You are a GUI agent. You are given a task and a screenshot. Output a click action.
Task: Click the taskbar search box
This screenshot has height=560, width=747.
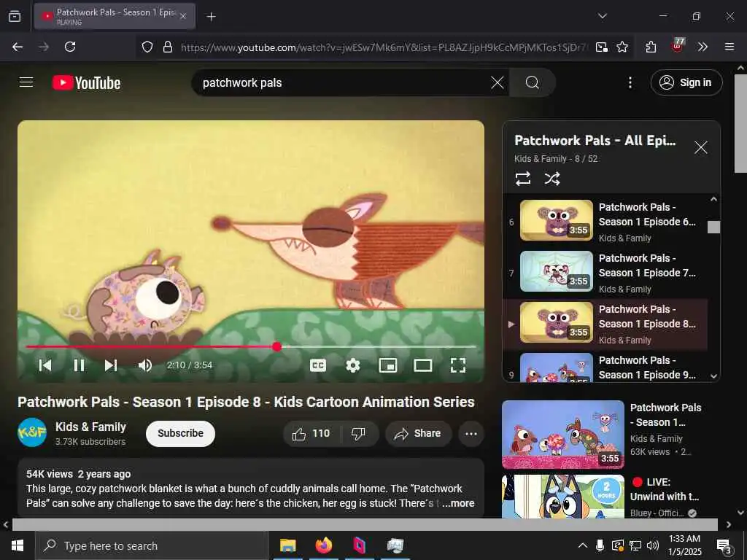[x=152, y=545]
